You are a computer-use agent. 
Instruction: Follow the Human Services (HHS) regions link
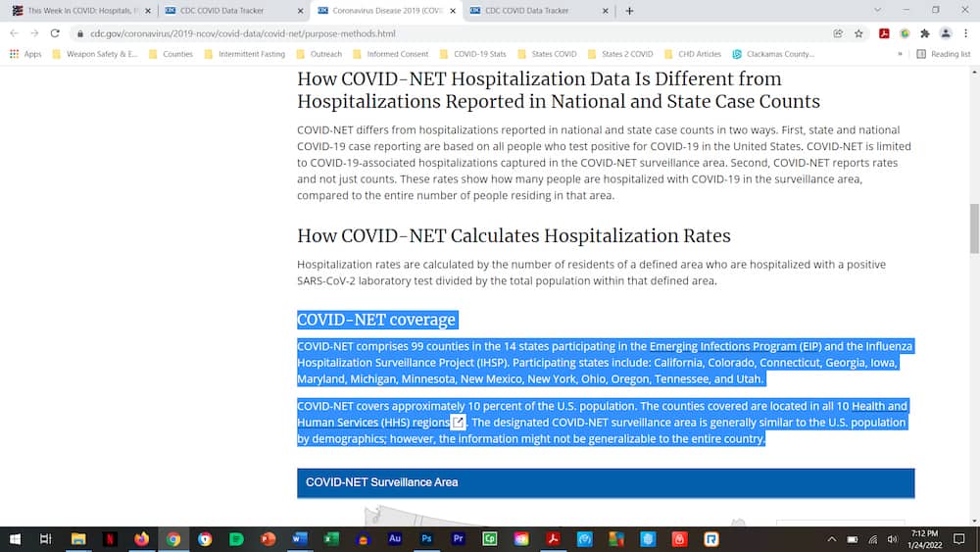(373, 423)
